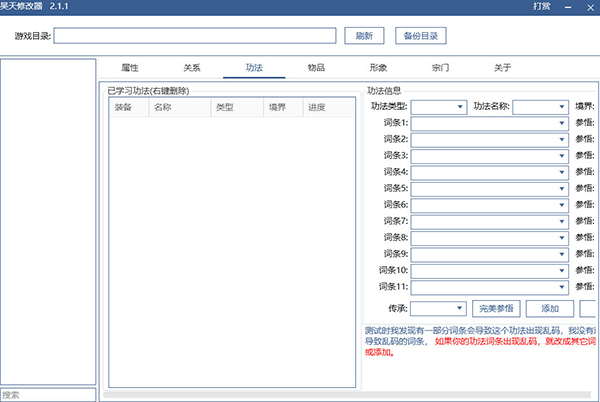Switch to the 属性 tab
The width and height of the screenshot is (600, 402).
[130, 68]
